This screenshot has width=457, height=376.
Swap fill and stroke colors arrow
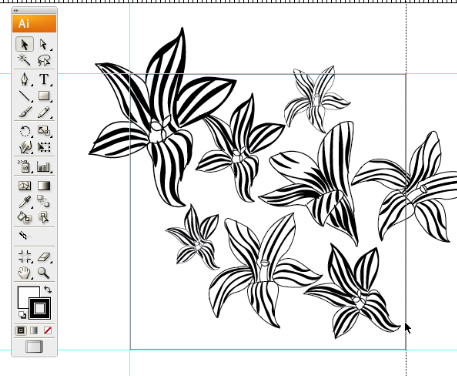[47, 289]
